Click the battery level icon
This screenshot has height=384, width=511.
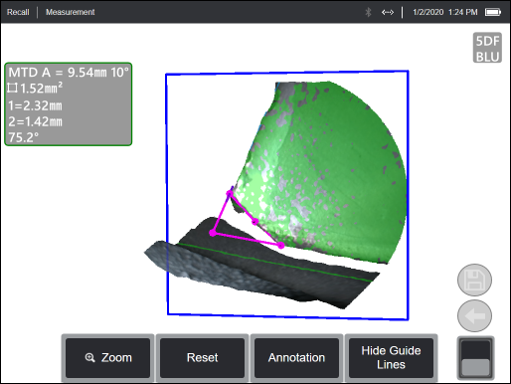[493, 12]
